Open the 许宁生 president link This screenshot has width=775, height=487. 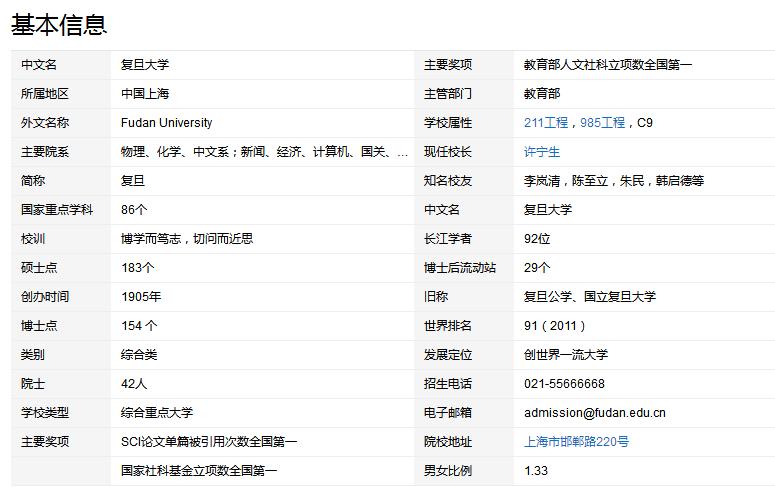pyautogui.click(x=542, y=152)
